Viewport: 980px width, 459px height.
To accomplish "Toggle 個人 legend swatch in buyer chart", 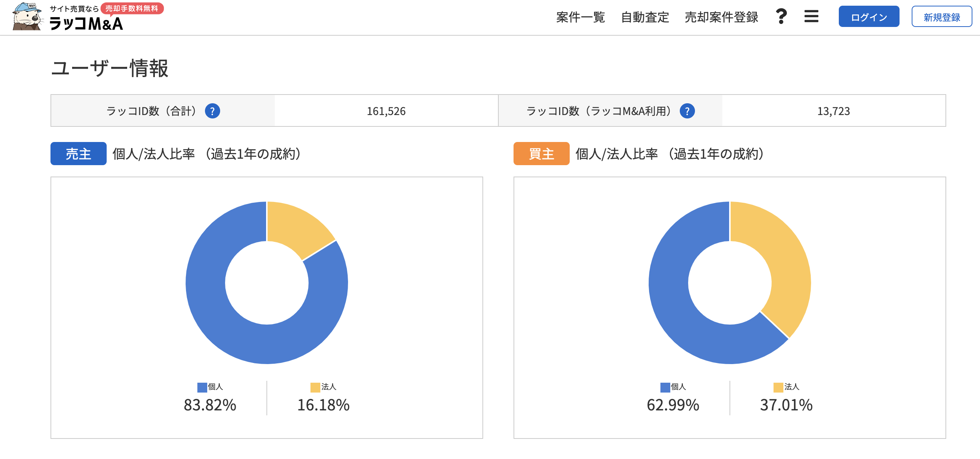I will click(x=665, y=387).
